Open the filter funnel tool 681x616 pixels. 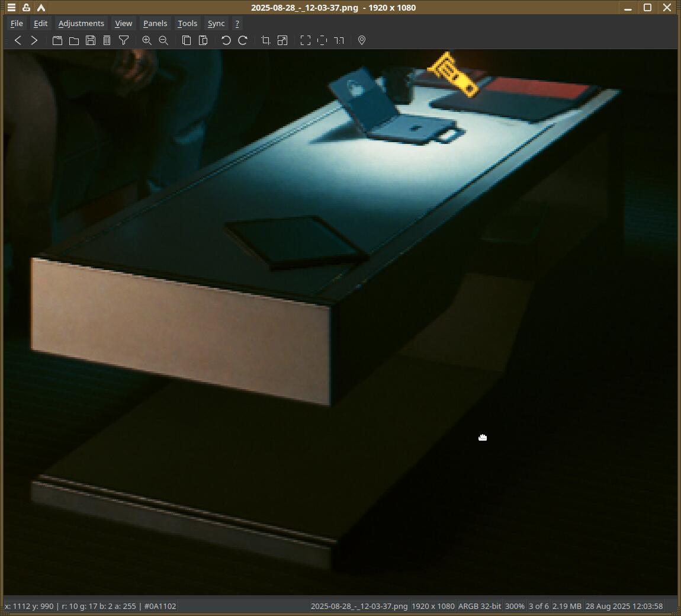124,40
